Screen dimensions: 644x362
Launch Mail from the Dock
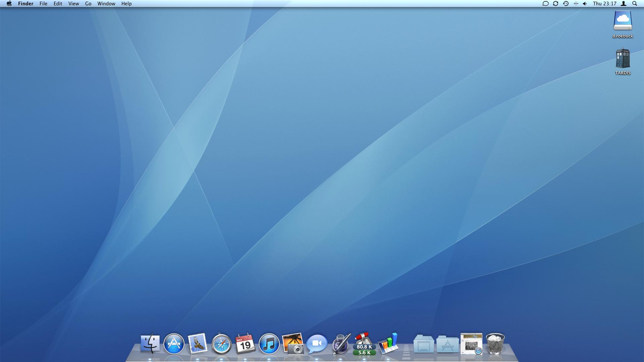coord(198,344)
